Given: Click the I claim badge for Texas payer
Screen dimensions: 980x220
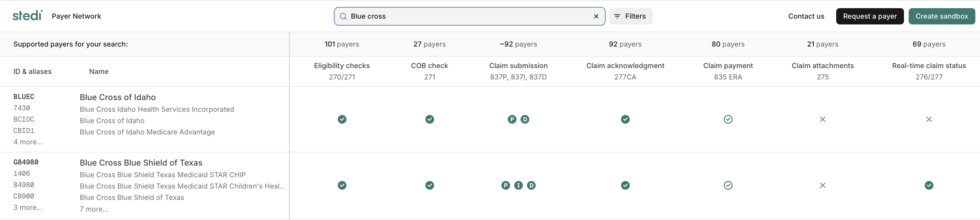Looking at the screenshot, I should (x=518, y=185).
